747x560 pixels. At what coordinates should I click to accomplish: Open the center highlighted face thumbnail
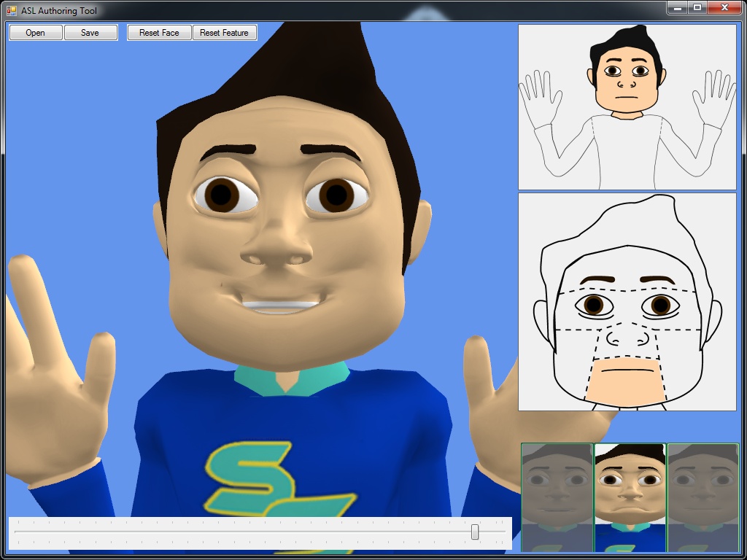[630, 497]
